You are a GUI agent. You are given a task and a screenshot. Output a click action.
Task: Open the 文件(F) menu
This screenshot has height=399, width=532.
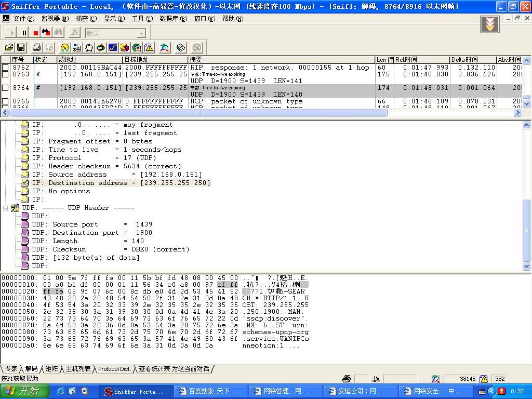(x=24, y=19)
